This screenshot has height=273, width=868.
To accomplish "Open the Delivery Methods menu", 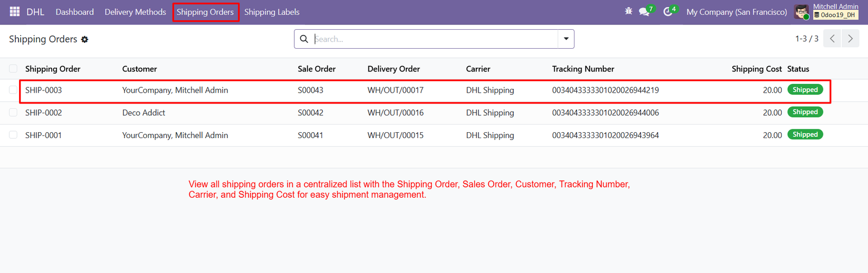I will tap(135, 12).
